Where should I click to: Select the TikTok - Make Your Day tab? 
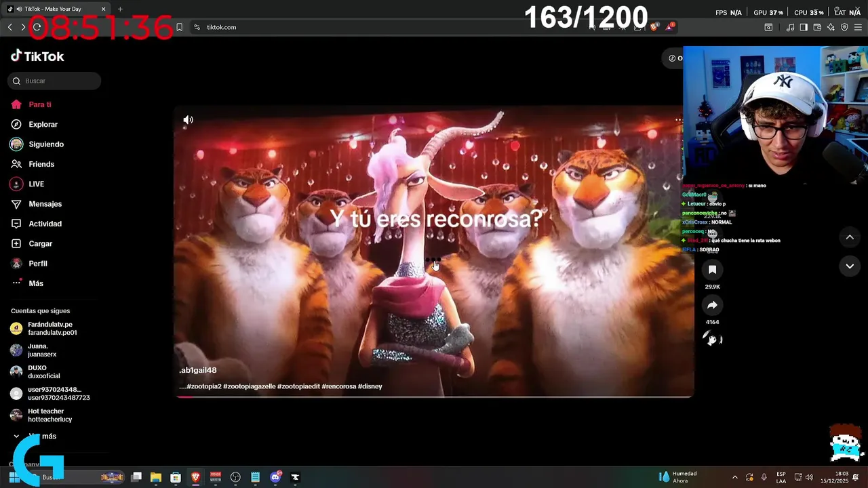[x=57, y=9]
